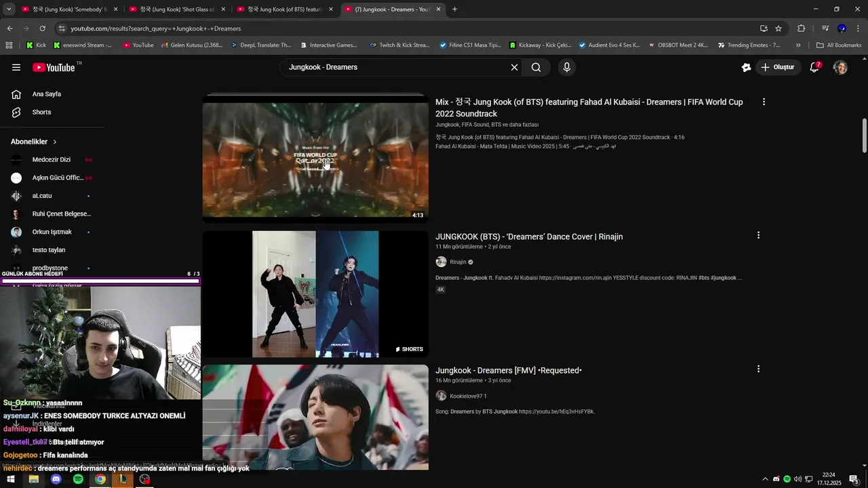Screen dimensions: 868x488
Task: Open the Mix Dreamers FIFA soundtrack title
Action: click(589, 108)
